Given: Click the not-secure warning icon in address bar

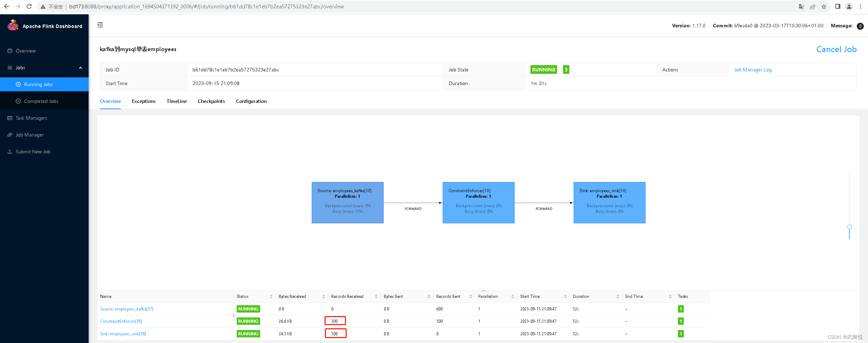Looking at the screenshot, I should click(43, 7).
